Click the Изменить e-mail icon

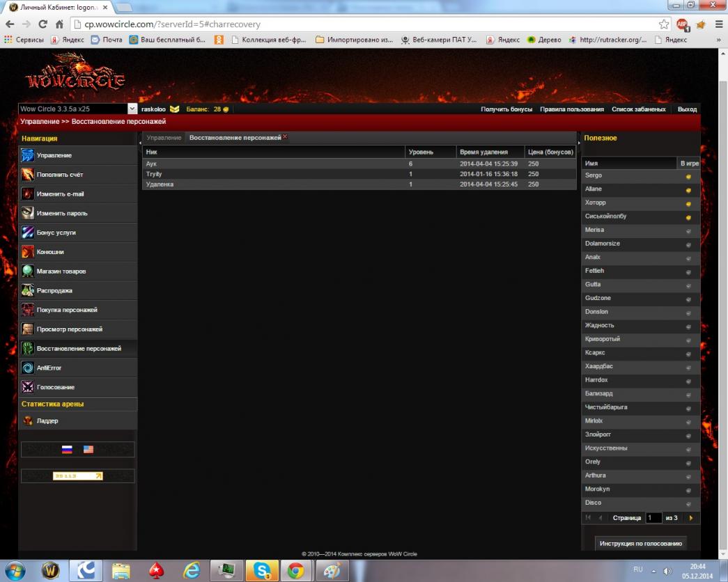point(28,194)
